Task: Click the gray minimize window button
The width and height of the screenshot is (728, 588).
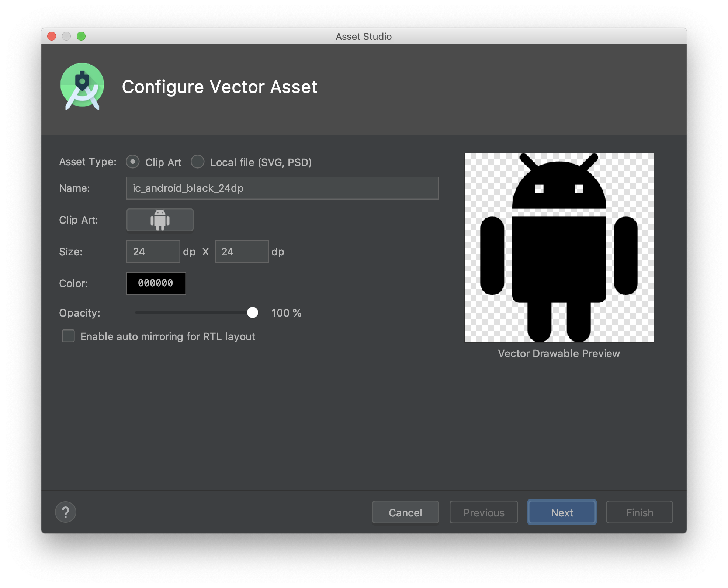Action: (x=66, y=36)
